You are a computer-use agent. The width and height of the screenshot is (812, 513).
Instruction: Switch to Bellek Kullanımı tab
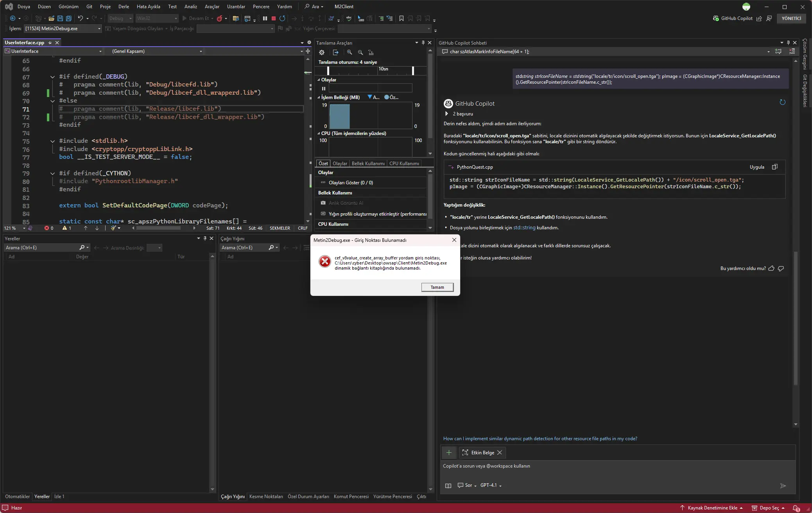coord(368,164)
